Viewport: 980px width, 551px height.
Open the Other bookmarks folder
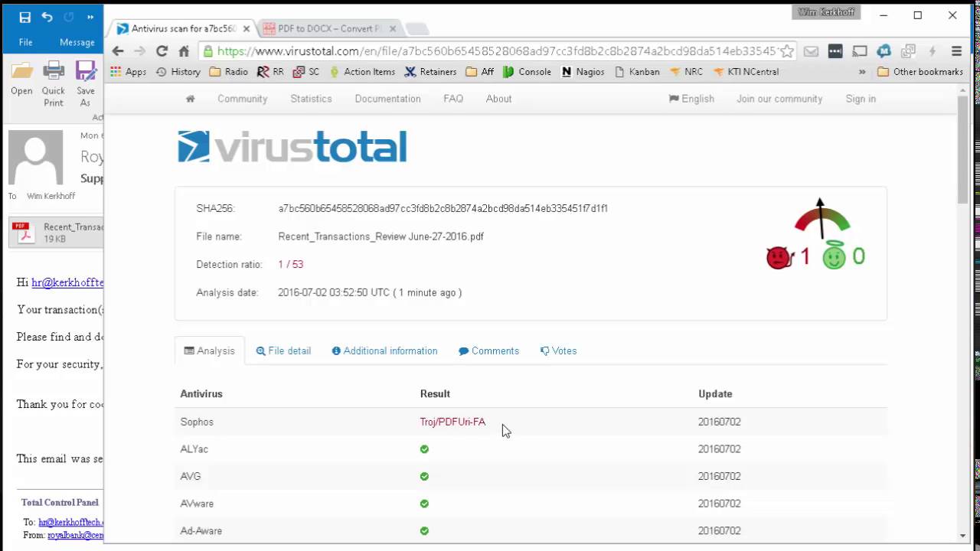click(920, 72)
